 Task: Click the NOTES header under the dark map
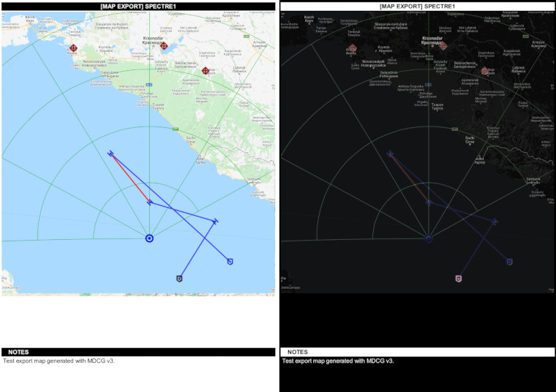coord(417,352)
